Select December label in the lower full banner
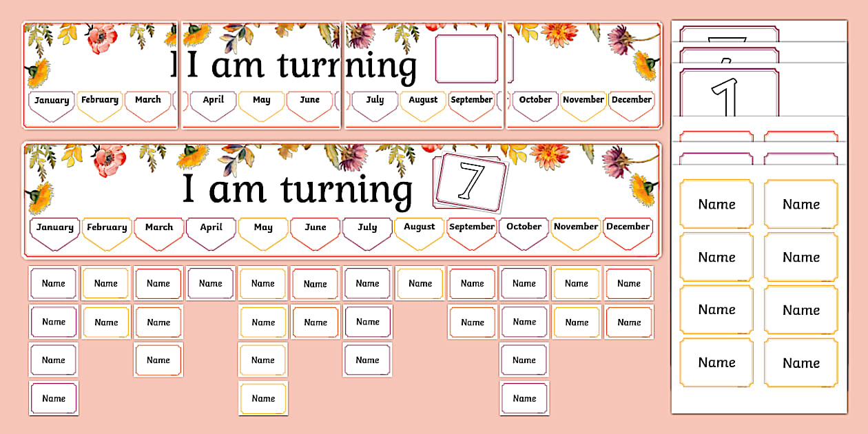The height and width of the screenshot is (434, 868). click(x=628, y=227)
